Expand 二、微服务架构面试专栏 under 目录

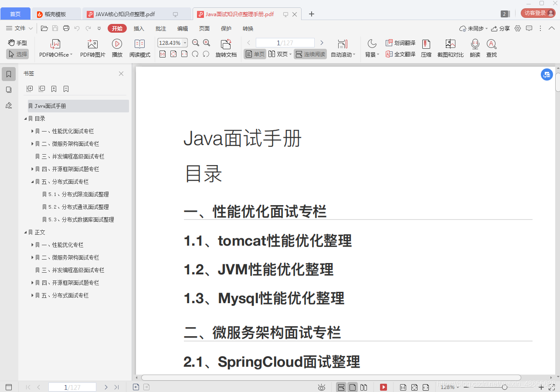(32, 144)
